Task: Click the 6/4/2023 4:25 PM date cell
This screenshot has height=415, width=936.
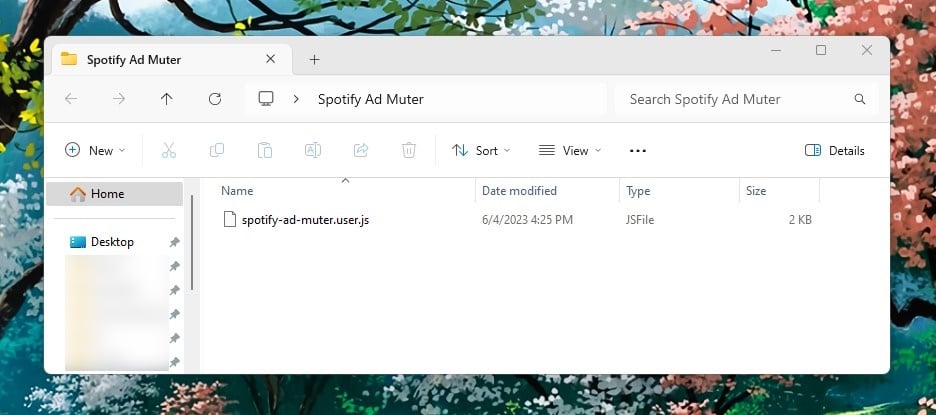Action: pyautogui.click(x=527, y=220)
